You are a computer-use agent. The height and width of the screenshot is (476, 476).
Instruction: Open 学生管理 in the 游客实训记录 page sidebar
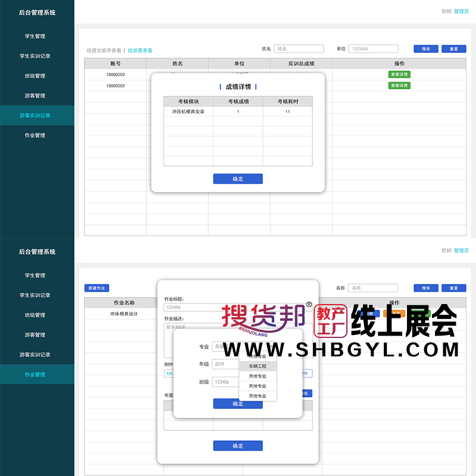pos(35,36)
